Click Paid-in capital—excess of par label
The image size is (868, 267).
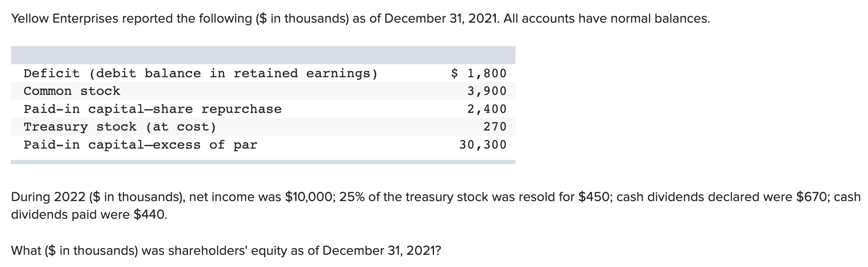tap(140, 145)
